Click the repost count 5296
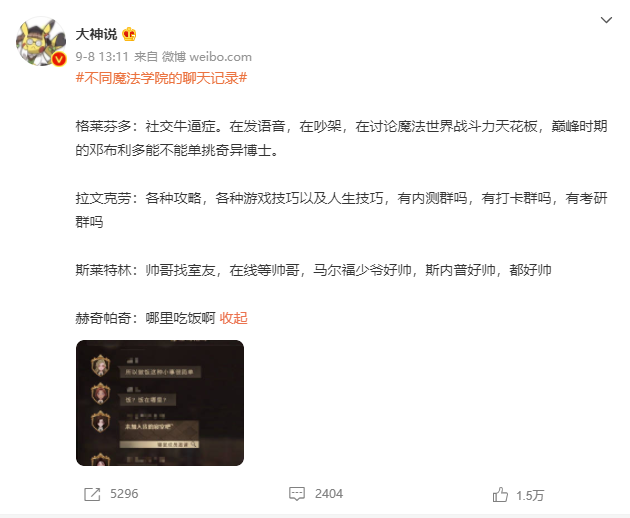Image resolution: width=630 pixels, height=518 pixels. pyautogui.click(x=124, y=493)
